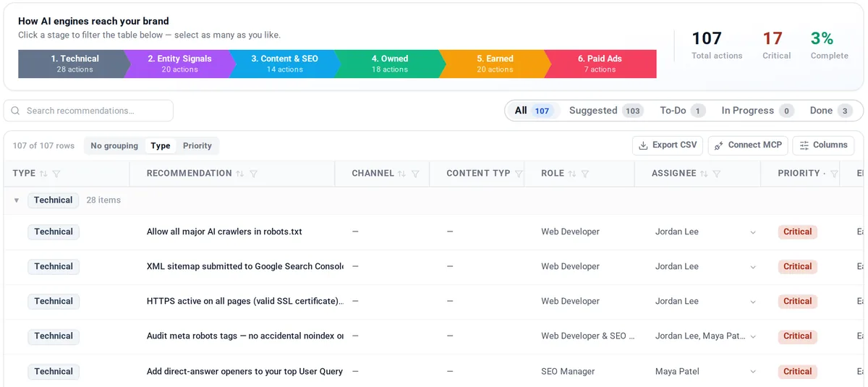Filter by the 6. Paid Ads stage
Image resolution: width=868 pixels, height=387 pixels.
tap(600, 64)
